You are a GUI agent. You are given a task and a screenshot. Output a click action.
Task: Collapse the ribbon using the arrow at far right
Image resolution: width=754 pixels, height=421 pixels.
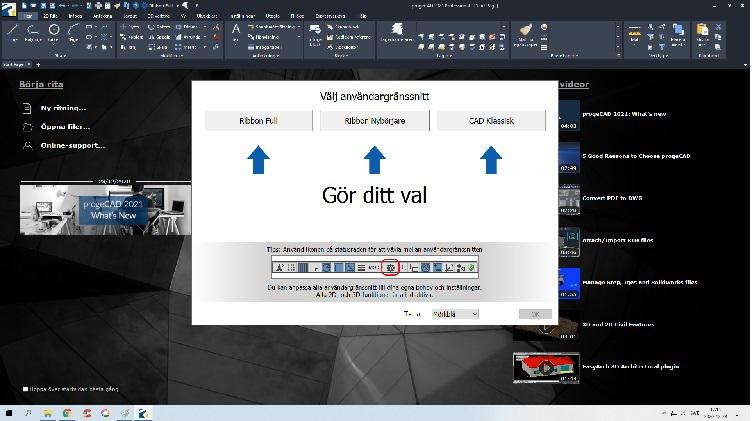745,64
